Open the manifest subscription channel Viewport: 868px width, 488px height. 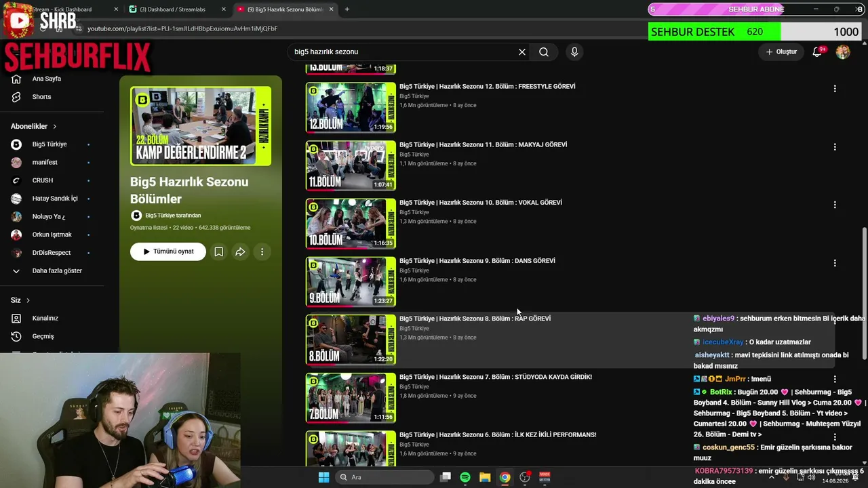tap(45, 163)
